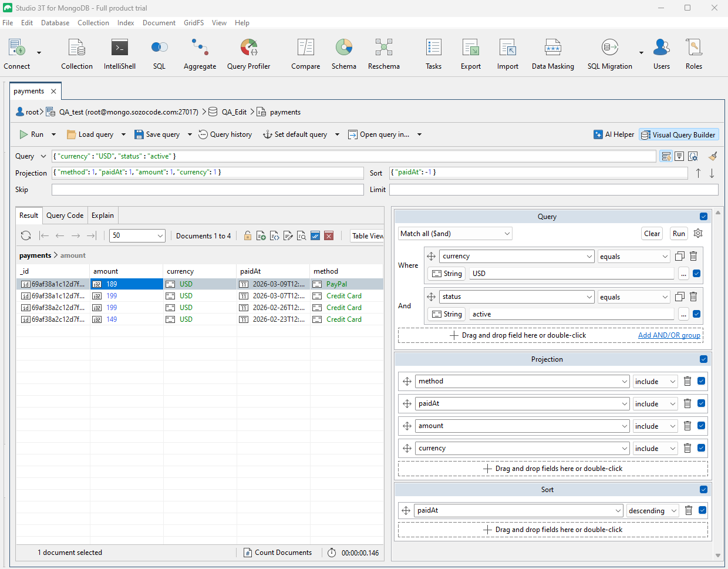Uncheck the Projection section checkbox
Screen dimensions: 728x569
pos(704,359)
